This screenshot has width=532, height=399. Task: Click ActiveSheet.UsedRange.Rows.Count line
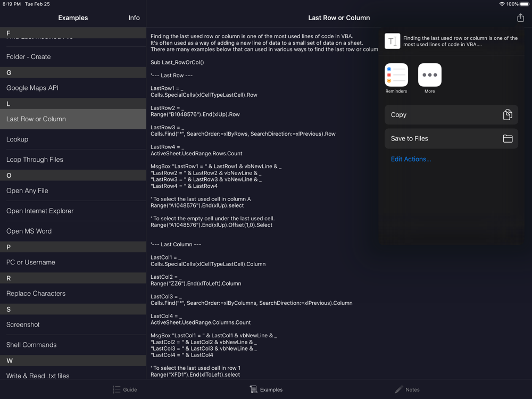pos(196,153)
